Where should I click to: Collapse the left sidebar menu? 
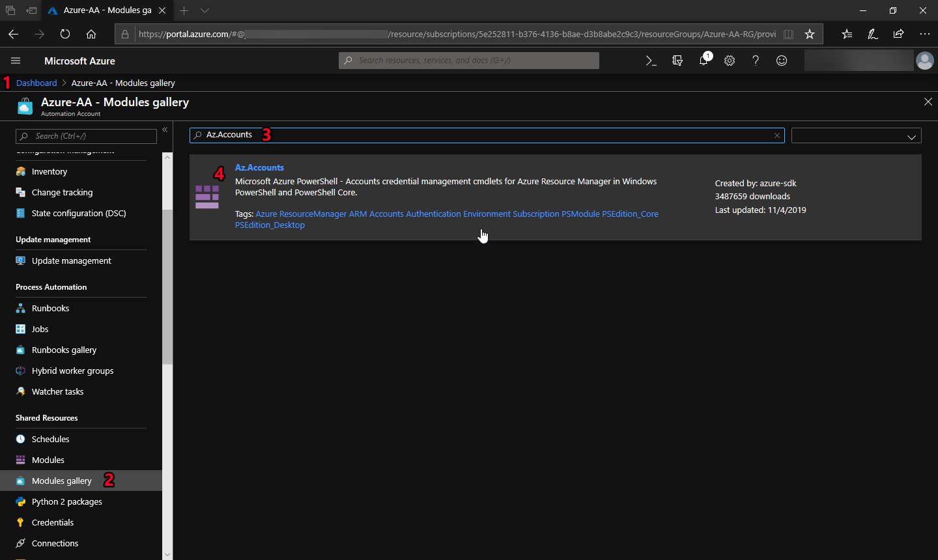click(x=165, y=130)
